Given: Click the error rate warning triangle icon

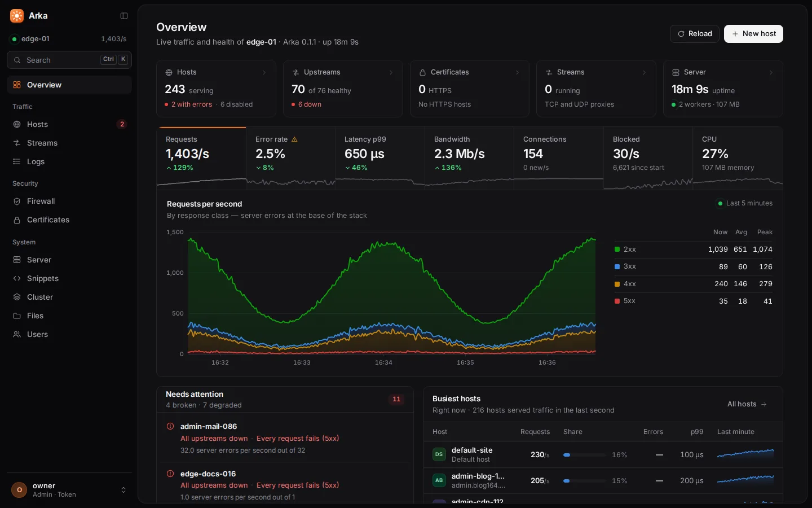Looking at the screenshot, I should (x=294, y=139).
